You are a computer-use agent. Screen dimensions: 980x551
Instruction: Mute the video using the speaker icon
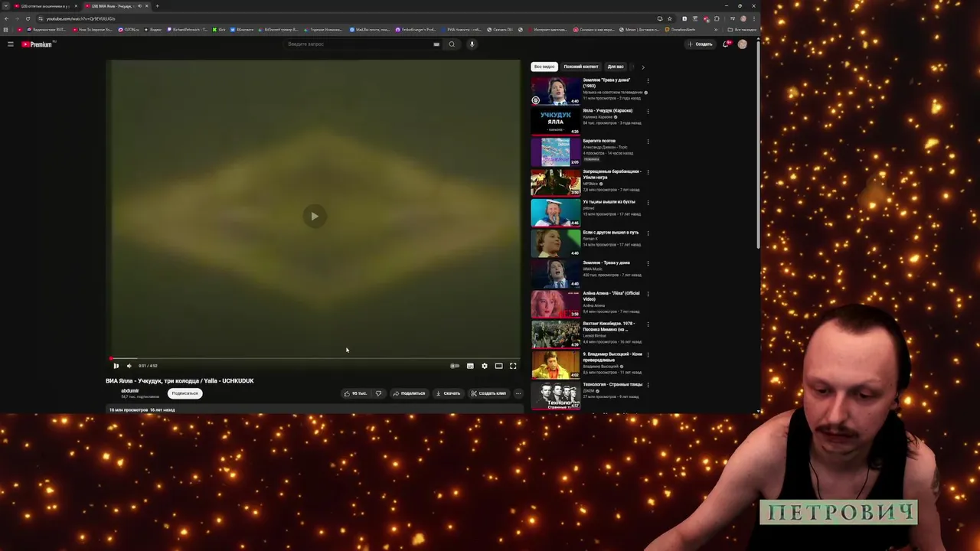pos(129,366)
